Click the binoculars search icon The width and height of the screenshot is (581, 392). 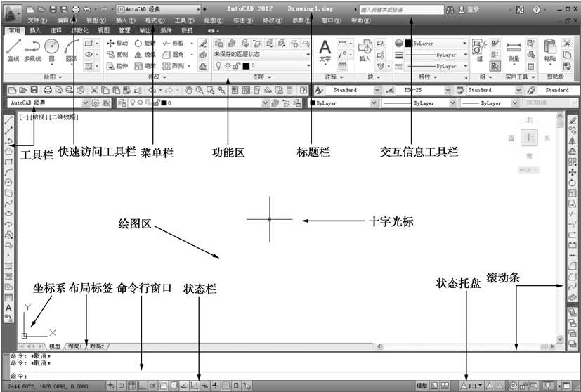pos(450,10)
